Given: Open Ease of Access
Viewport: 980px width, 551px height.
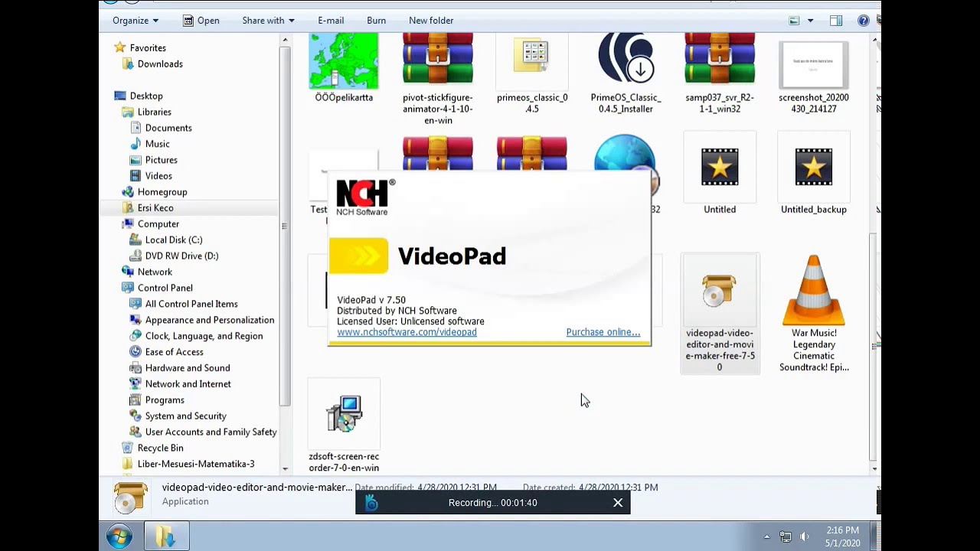Looking at the screenshot, I should pyautogui.click(x=174, y=353).
